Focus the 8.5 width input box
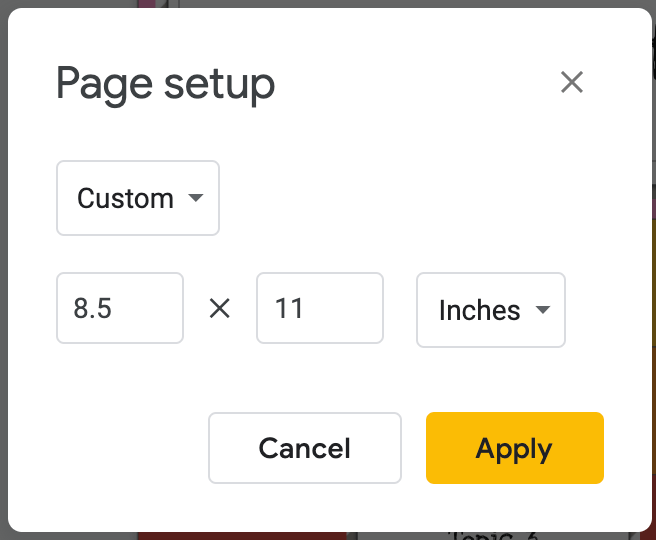 pyautogui.click(x=120, y=308)
